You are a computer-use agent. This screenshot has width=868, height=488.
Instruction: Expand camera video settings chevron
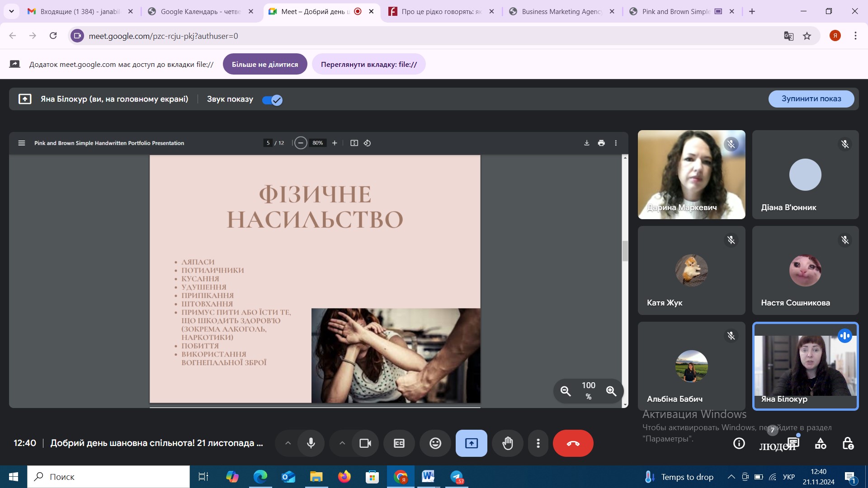(x=342, y=443)
